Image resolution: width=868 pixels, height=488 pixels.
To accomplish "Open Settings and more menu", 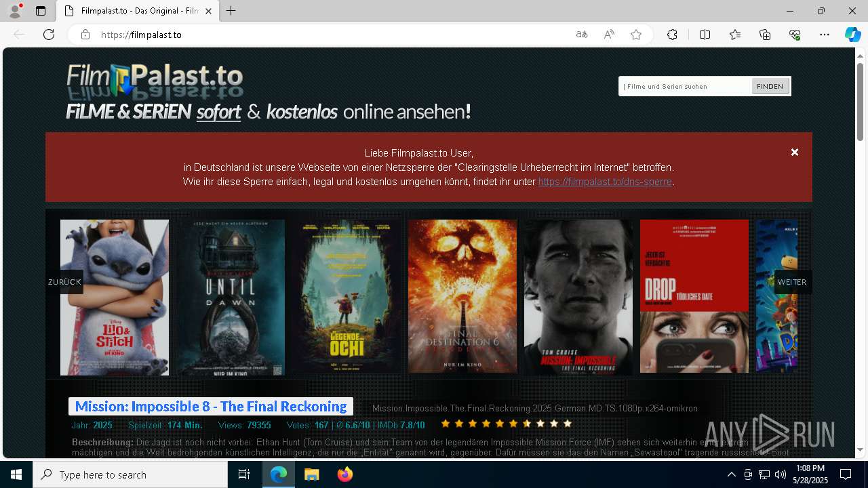I will point(825,35).
